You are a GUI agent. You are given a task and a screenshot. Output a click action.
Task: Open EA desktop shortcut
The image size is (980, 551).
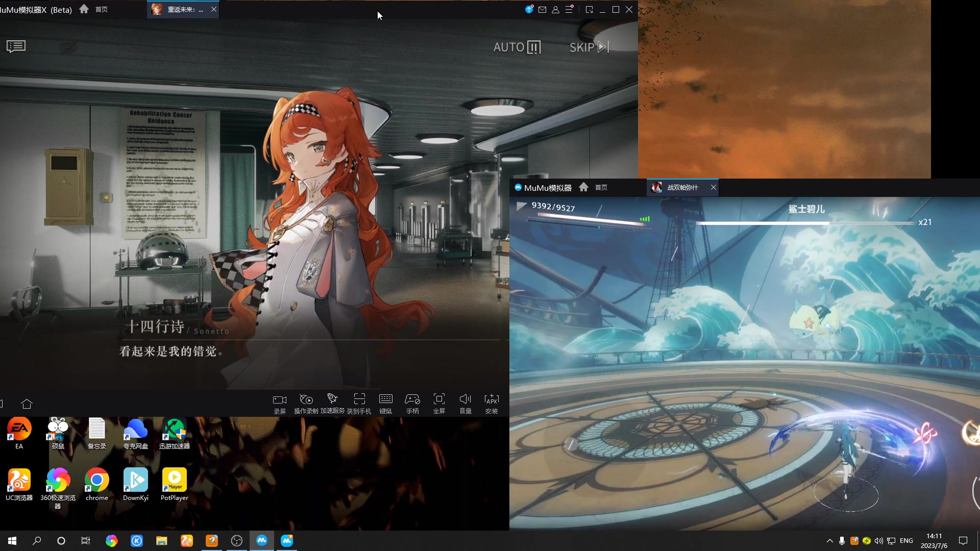19,433
